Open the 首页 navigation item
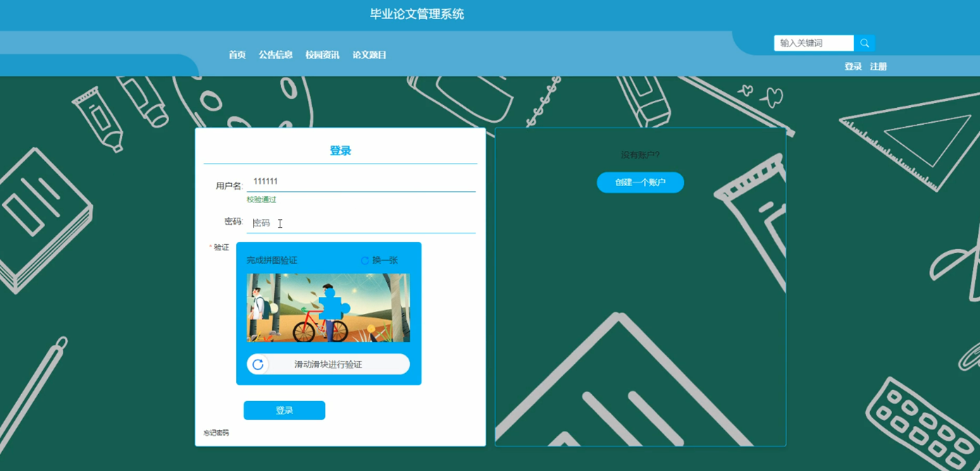The width and height of the screenshot is (980, 471). click(237, 55)
